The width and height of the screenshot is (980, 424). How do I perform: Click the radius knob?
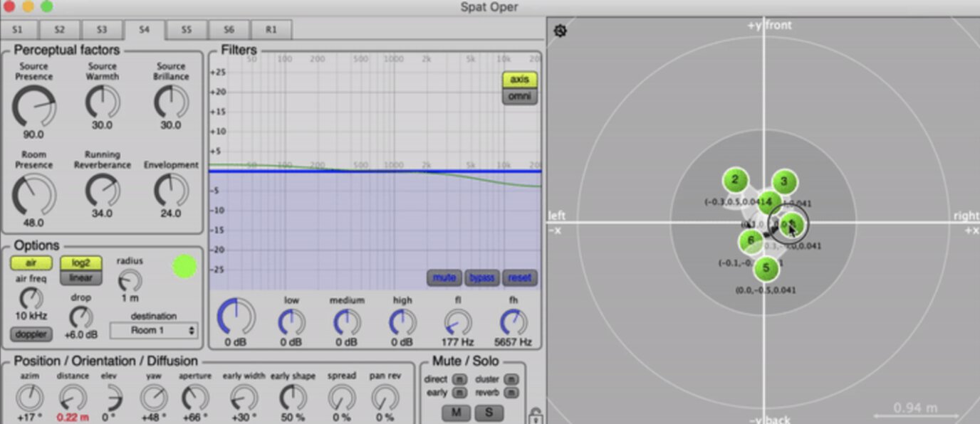pos(130,281)
